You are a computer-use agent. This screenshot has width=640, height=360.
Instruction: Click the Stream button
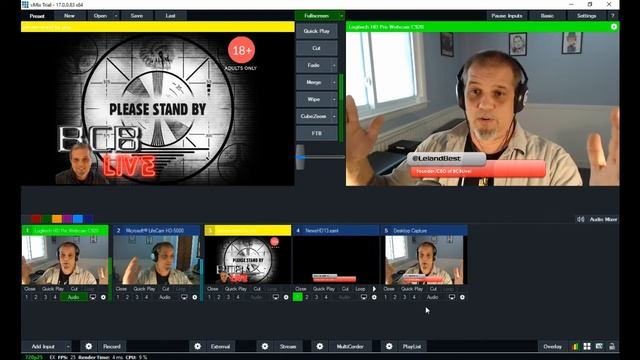point(288,347)
